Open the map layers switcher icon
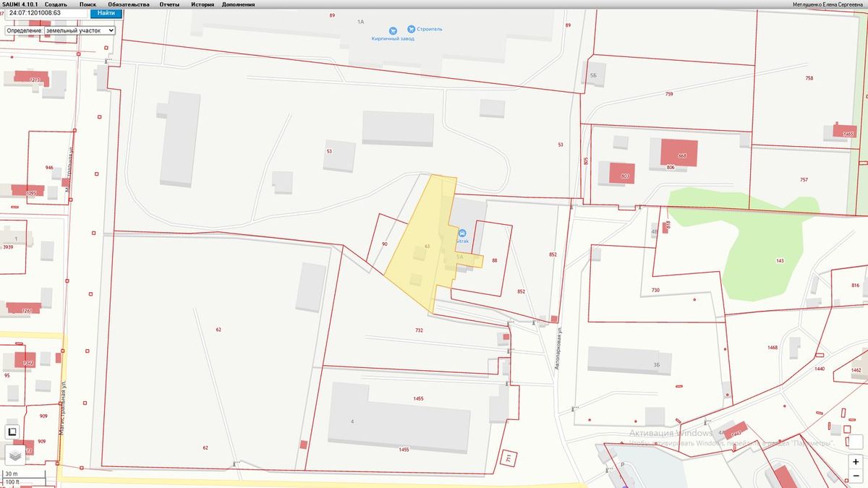The image size is (868, 488). click(14, 455)
